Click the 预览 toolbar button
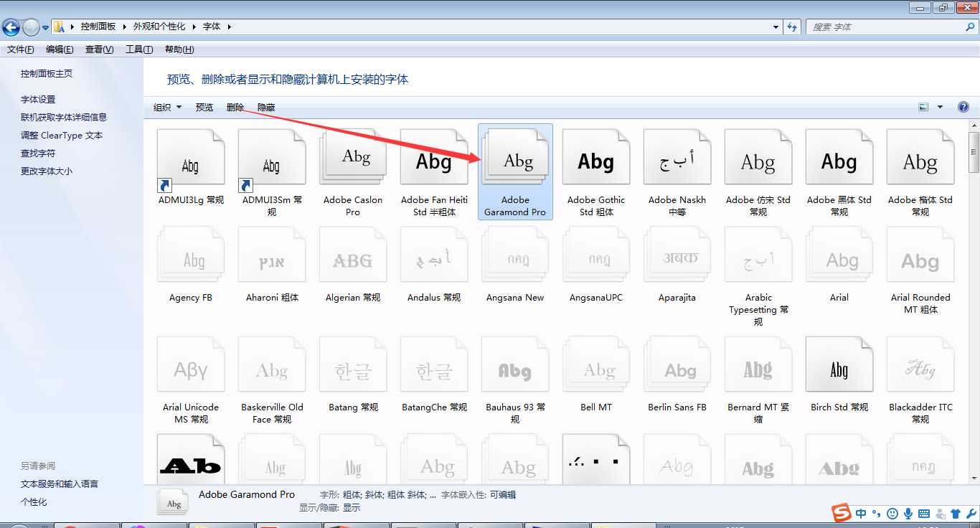 [204, 107]
